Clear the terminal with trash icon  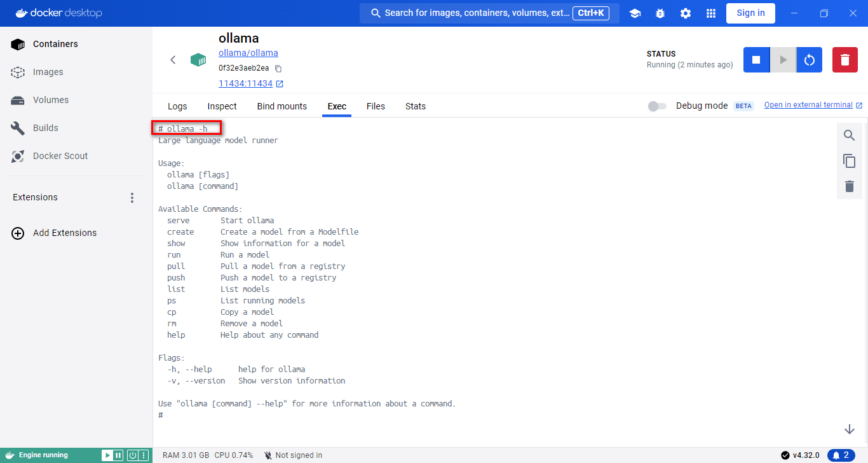[x=849, y=186]
